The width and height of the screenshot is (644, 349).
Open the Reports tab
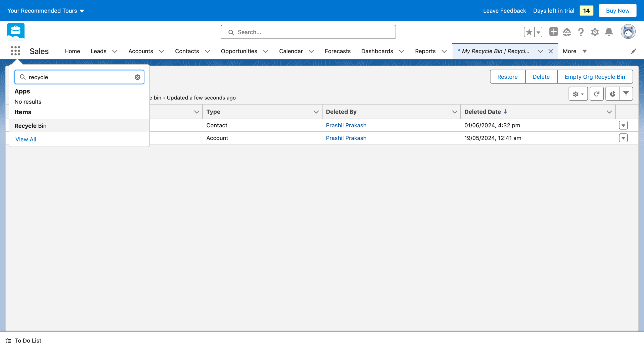tap(425, 51)
